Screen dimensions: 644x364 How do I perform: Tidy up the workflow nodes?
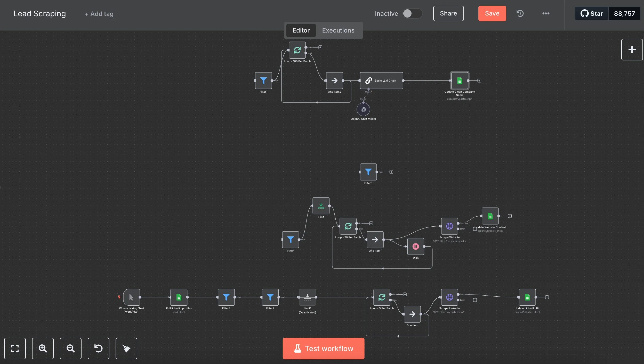point(126,349)
